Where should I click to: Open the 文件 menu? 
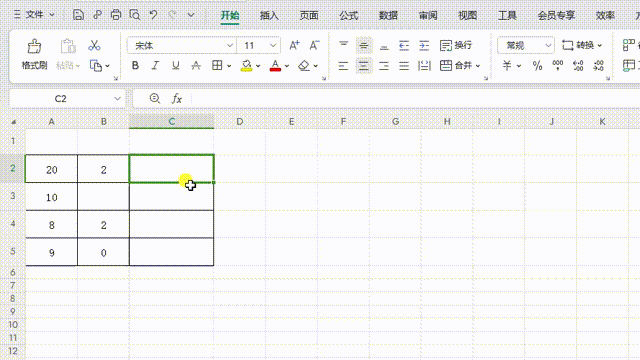tap(34, 15)
